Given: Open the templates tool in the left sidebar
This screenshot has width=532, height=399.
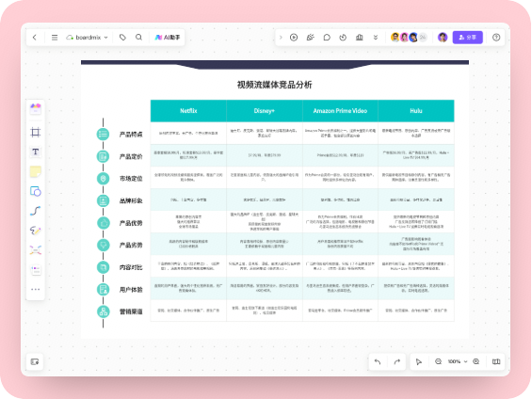Looking at the screenshot, I should click(x=36, y=109).
